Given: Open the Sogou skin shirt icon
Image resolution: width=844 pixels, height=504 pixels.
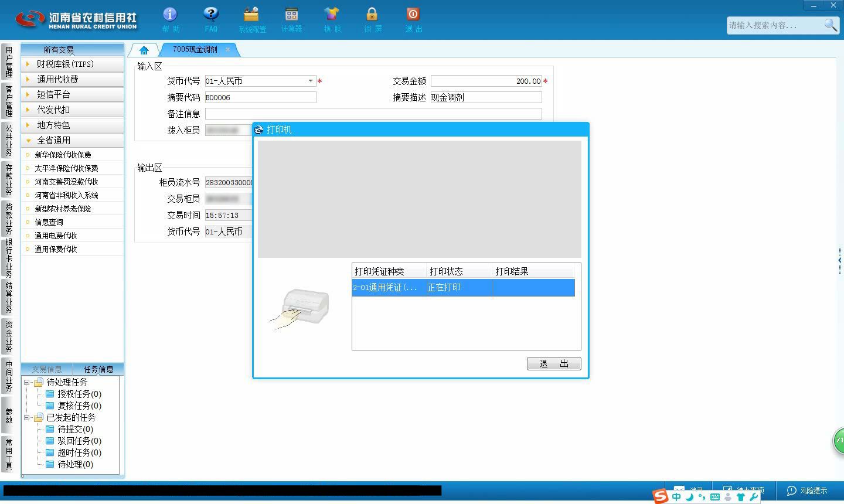Looking at the screenshot, I should (x=741, y=497).
